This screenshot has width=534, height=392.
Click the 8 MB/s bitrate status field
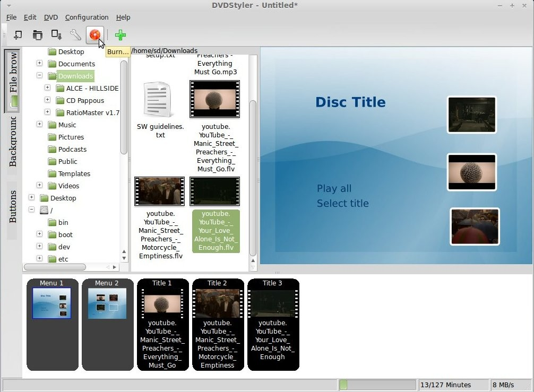coord(510,385)
